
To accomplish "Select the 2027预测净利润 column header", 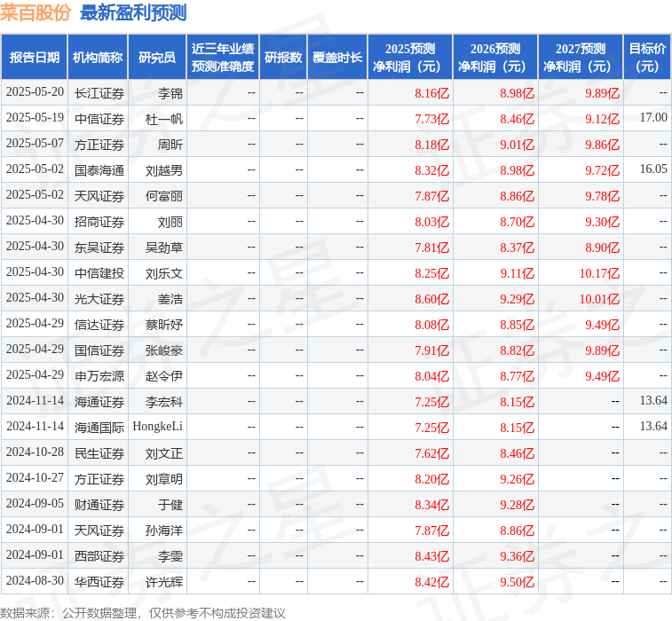I will (581, 57).
